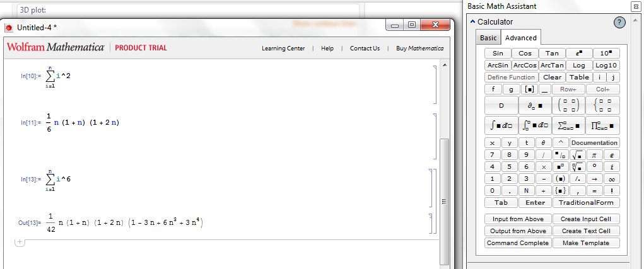Insert the superscript power template

pyautogui.click(x=560, y=167)
